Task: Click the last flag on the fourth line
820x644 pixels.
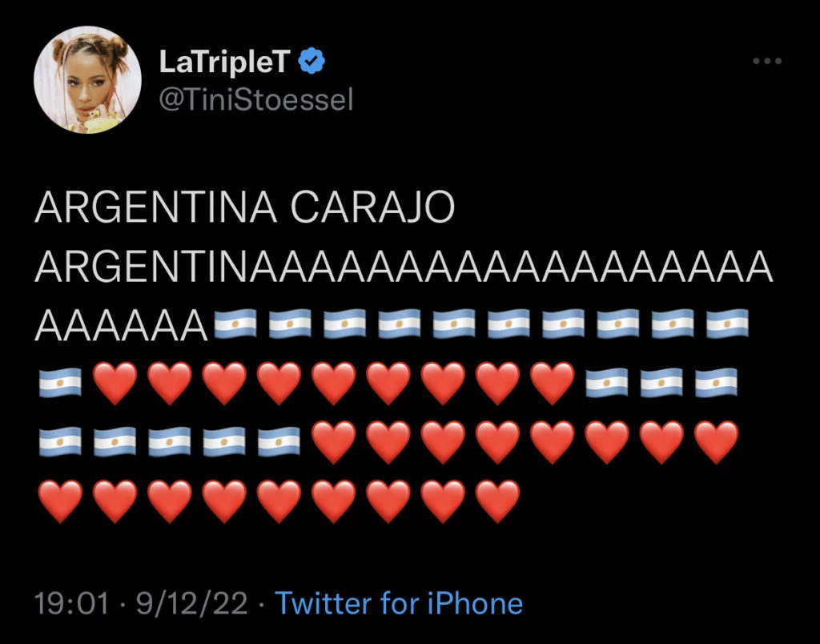Action: (716, 382)
